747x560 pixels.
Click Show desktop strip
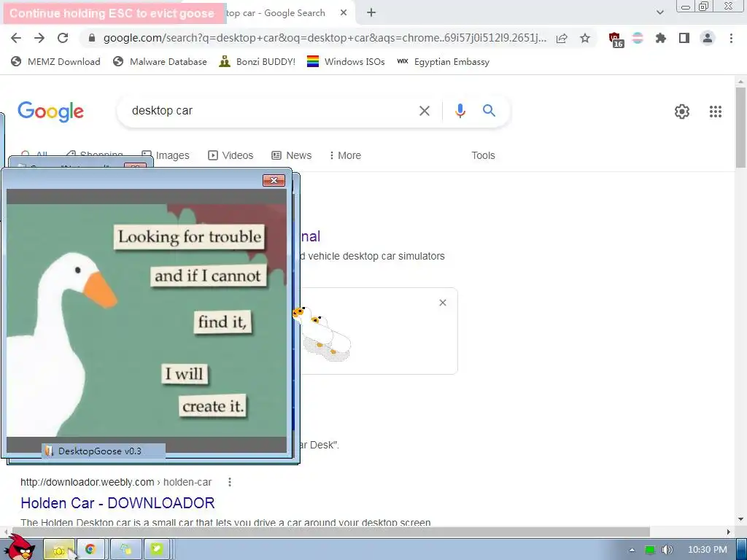741,550
